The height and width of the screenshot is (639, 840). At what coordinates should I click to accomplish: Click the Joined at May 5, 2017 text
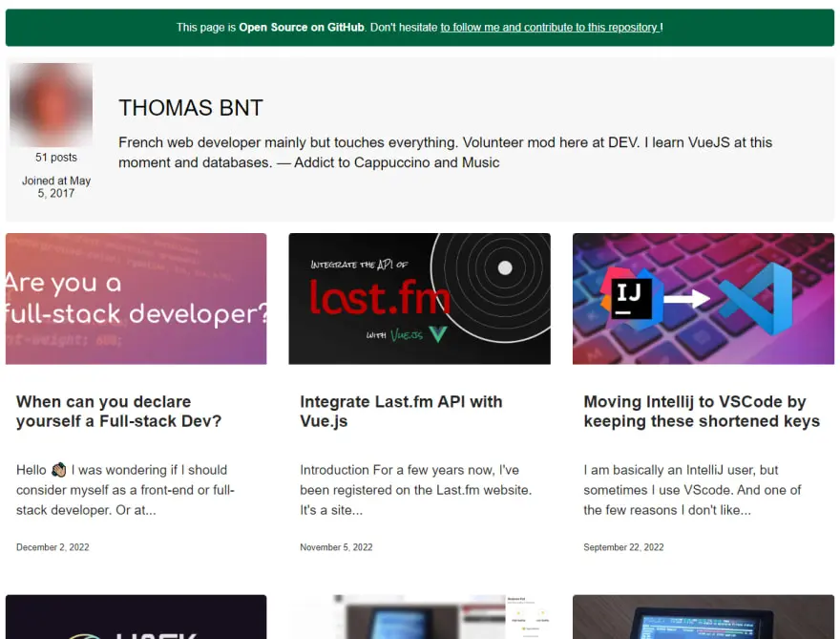pos(56,186)
